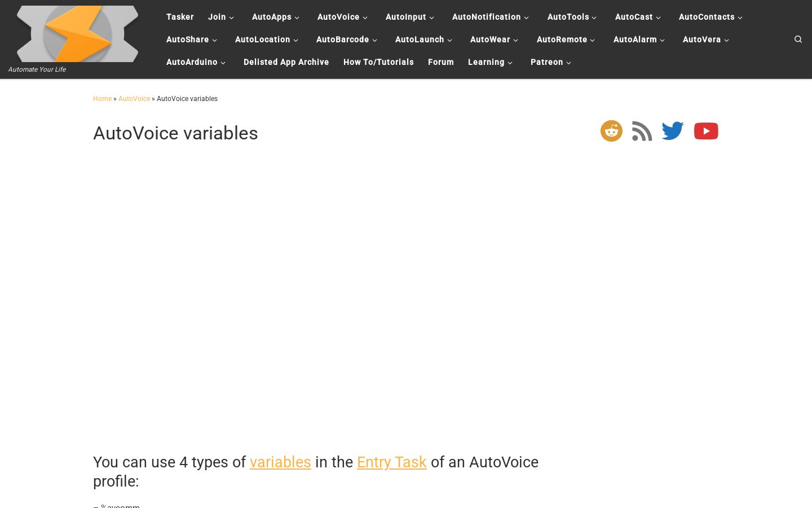Expand the AutoLaunch submenu chevron
This screenshot has width=812, height=508.
(449, 40)
